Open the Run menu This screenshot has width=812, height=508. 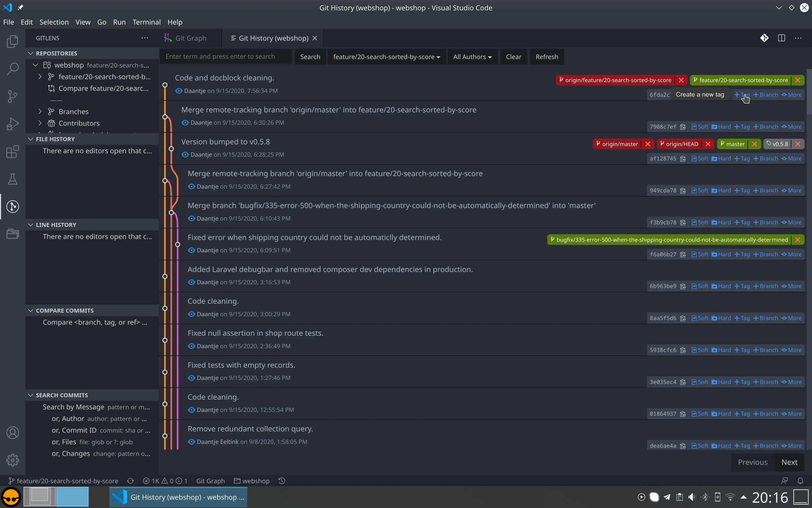(119, 22)
